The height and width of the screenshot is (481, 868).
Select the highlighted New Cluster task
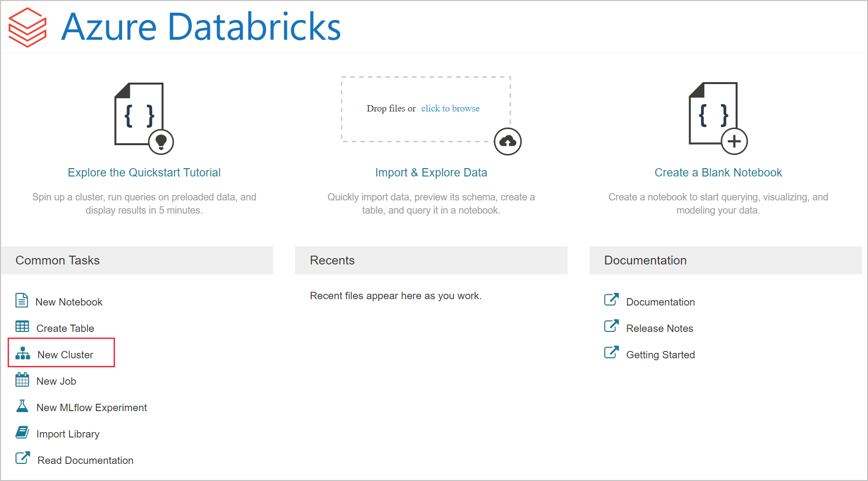pos(65,354)
